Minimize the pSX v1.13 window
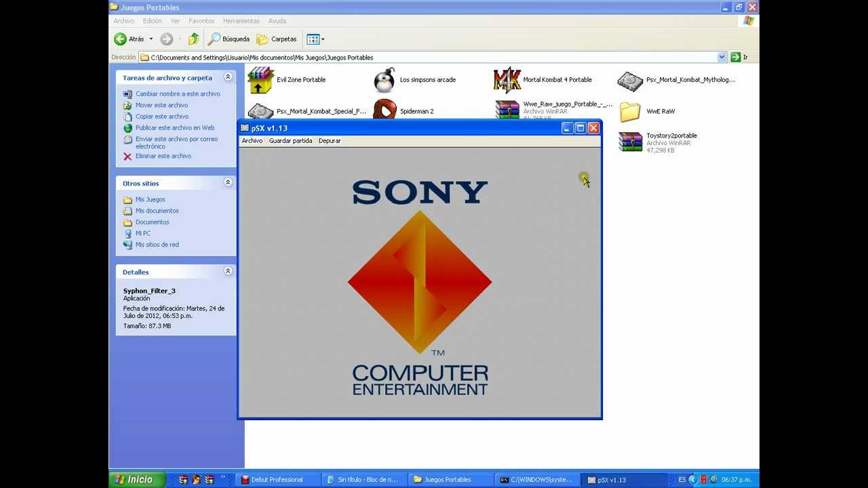This screenshot has height=488, width=868. pos(568,128)
